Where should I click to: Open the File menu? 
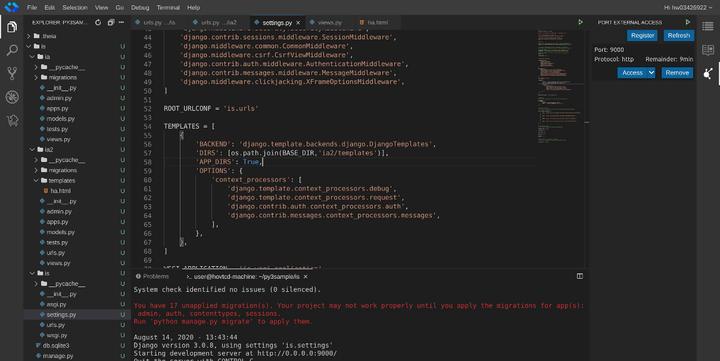tap(32, 7)
